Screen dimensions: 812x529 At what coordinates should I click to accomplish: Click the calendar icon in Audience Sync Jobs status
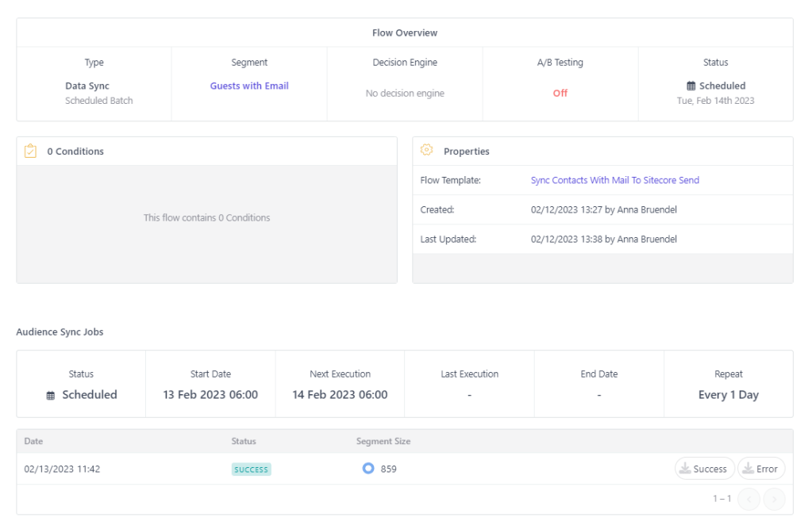coord(51,395)
